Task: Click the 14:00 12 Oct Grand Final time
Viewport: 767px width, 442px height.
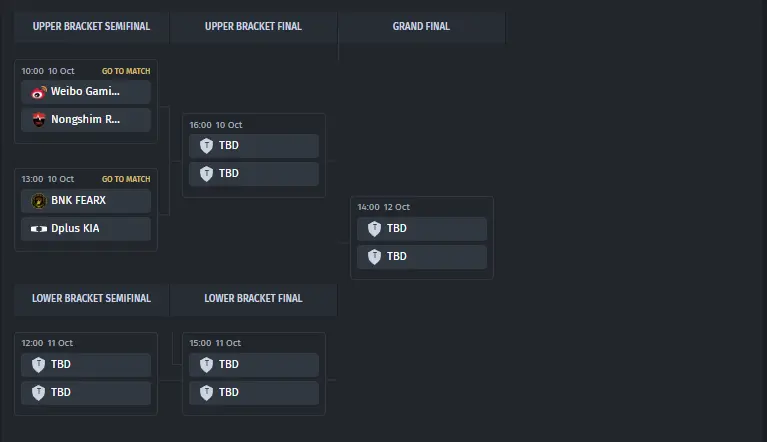Action: point(384,207)
